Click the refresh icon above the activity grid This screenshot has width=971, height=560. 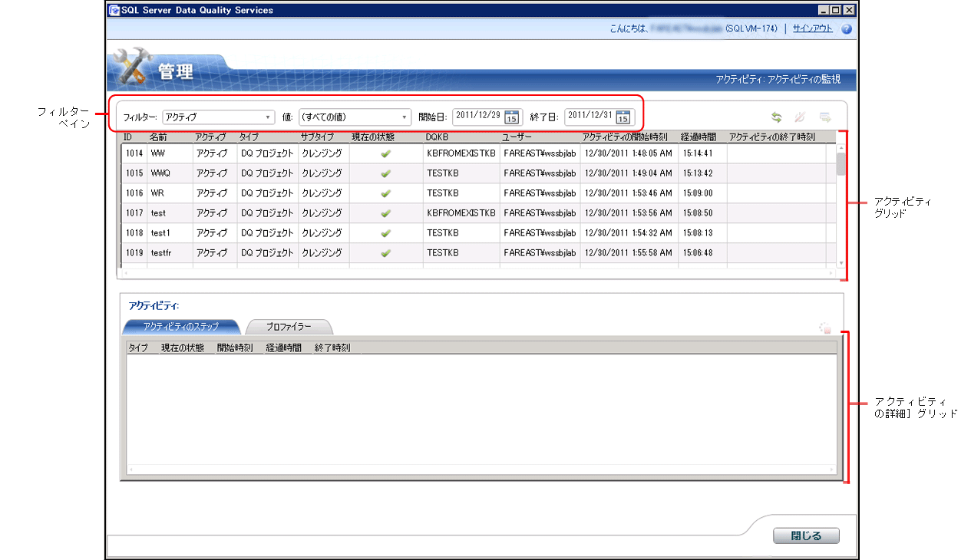pos(777,117)
